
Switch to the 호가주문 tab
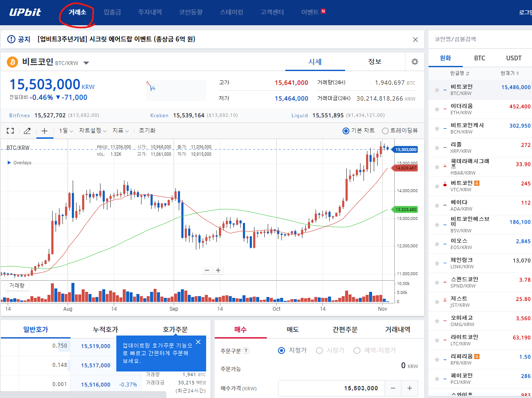pos(175,330)
